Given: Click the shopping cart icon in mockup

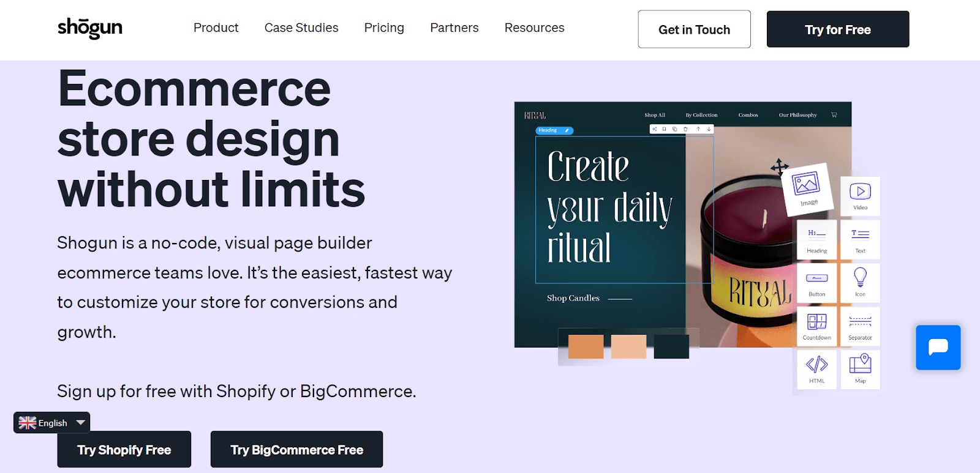Looking at the screenshot, I should tap(834, 115).
